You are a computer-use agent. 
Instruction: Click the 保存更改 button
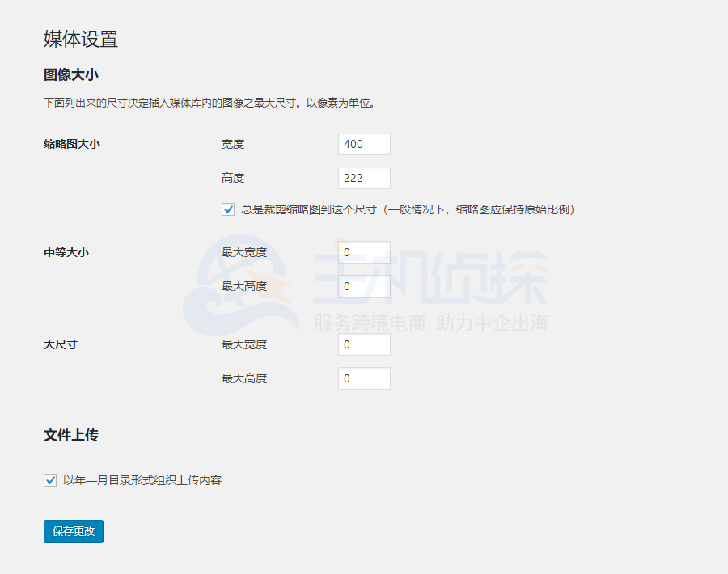tap(73, 531)
